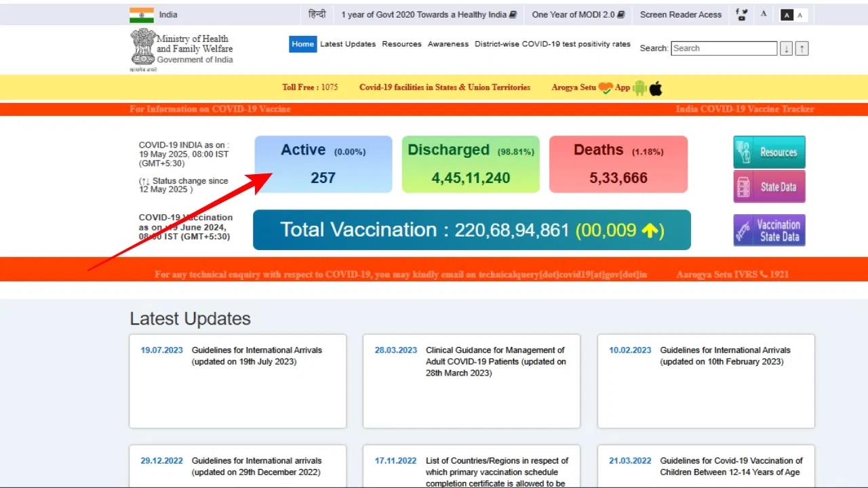Click the technical enquiry email notice text

tap(401, 274)
